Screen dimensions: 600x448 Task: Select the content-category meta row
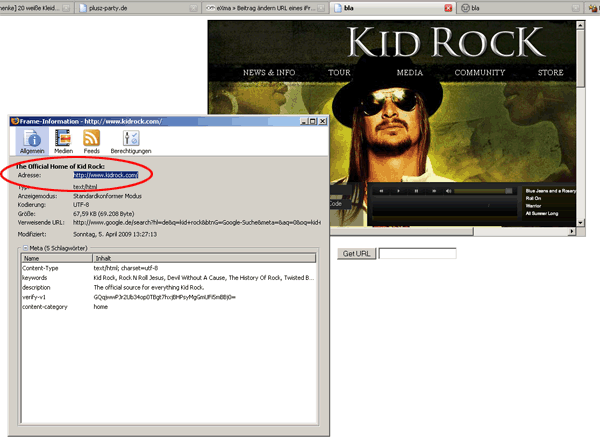coord(169,307)
